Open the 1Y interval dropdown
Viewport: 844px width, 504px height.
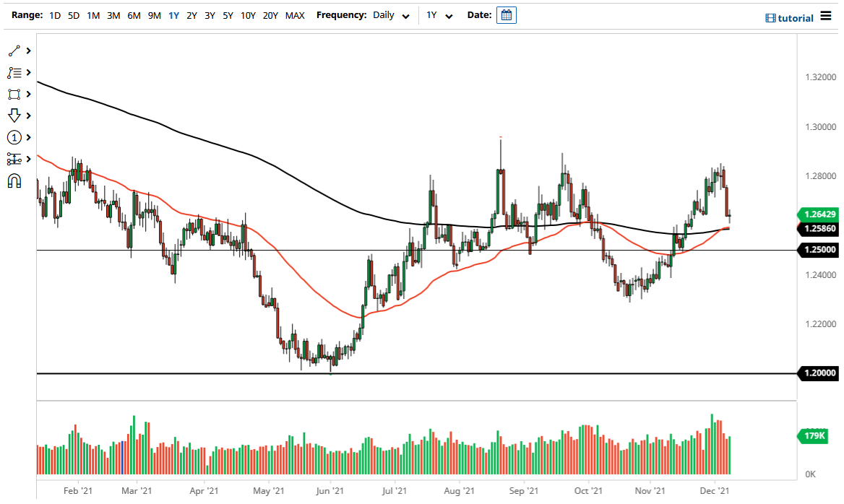[x=439, y=15]
